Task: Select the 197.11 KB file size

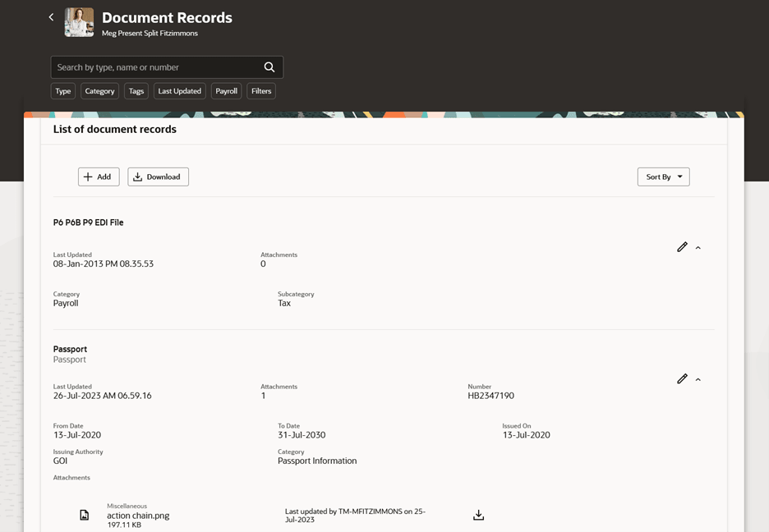Action: pos(124,525)
